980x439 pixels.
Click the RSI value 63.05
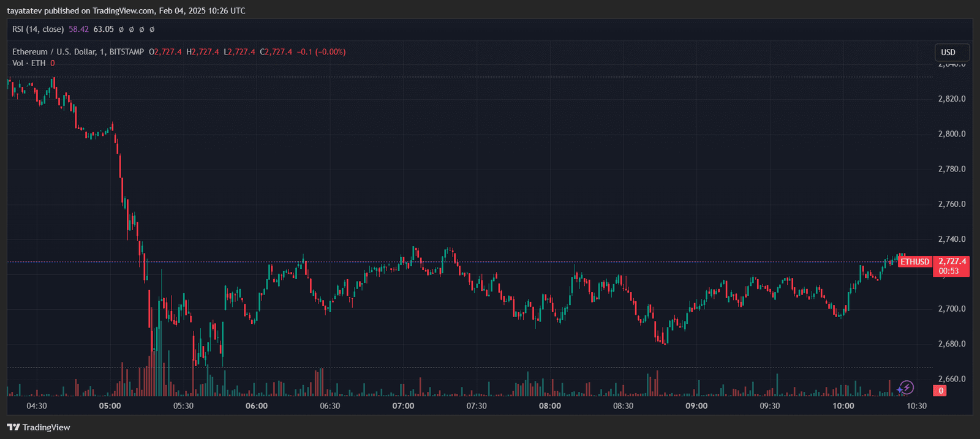click(104, 29)
